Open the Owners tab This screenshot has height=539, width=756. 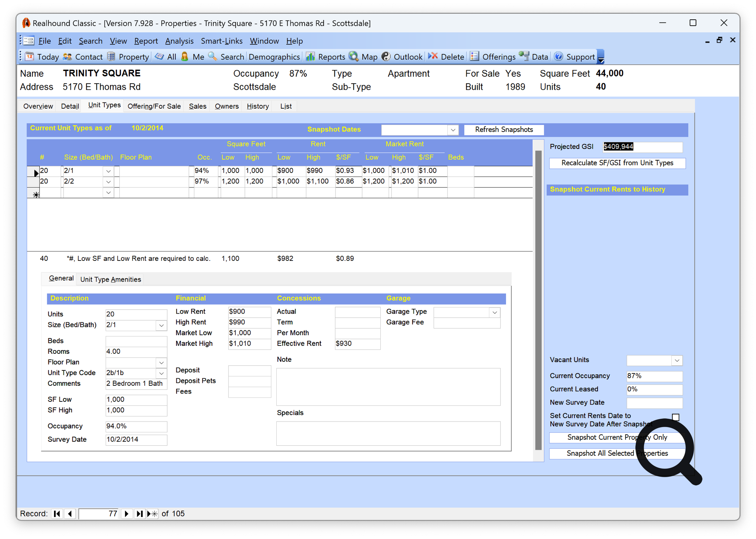[x=227, y=106]
